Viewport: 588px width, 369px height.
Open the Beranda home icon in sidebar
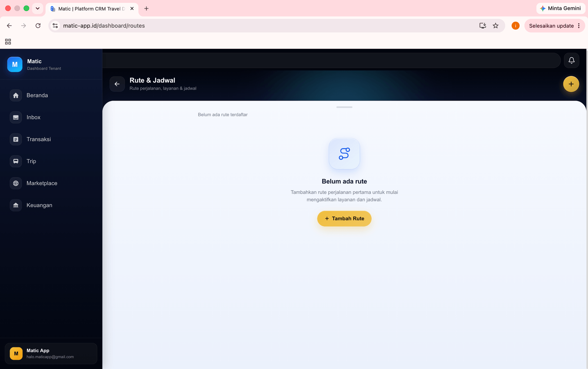[16, 95]
